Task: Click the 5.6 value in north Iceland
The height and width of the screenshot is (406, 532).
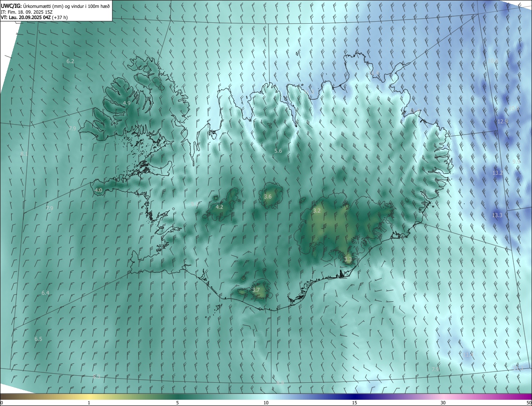Action: click(278, 151)
